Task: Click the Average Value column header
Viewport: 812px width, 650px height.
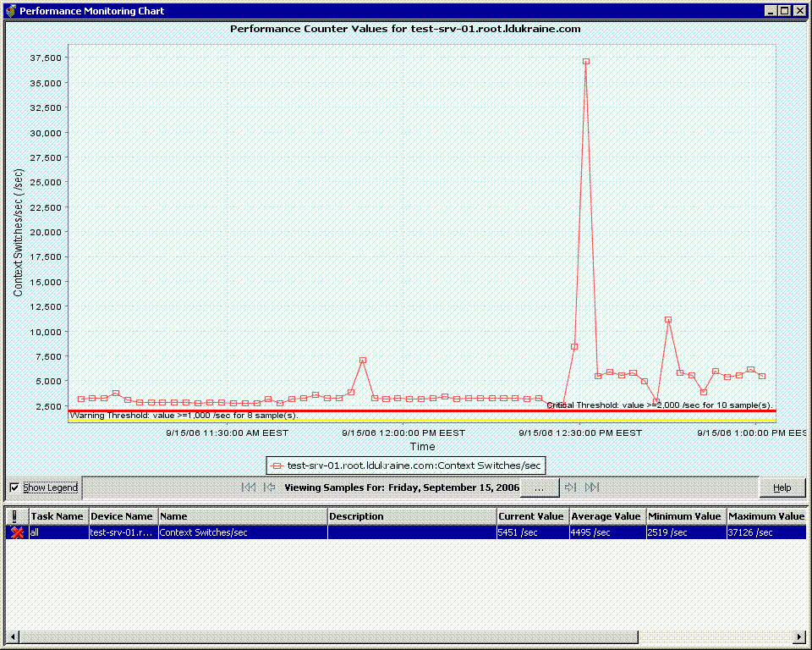Action: point(606,516)
